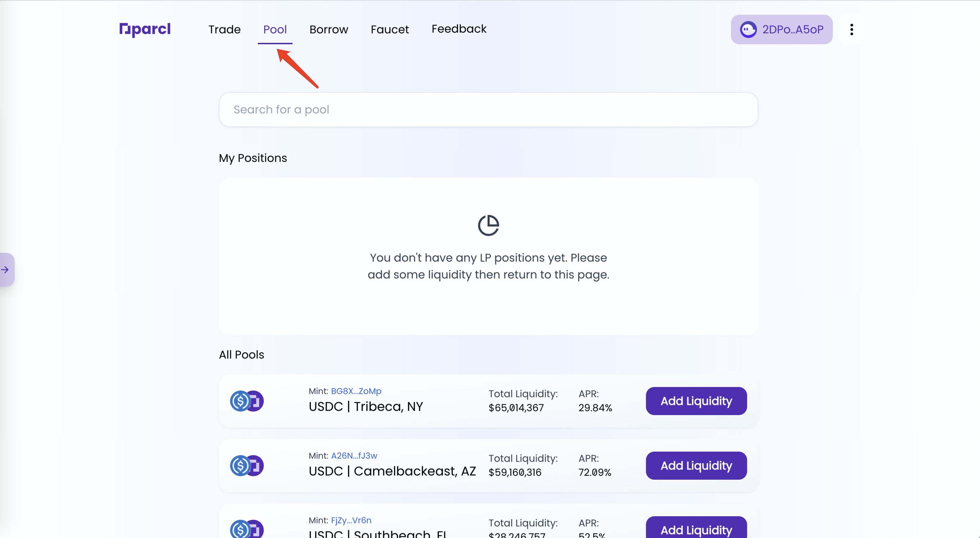The width and height of the screenshot is (980, 538).
Task: Open mint address A26N...fJ3w link
Action: tap(354, 456)
